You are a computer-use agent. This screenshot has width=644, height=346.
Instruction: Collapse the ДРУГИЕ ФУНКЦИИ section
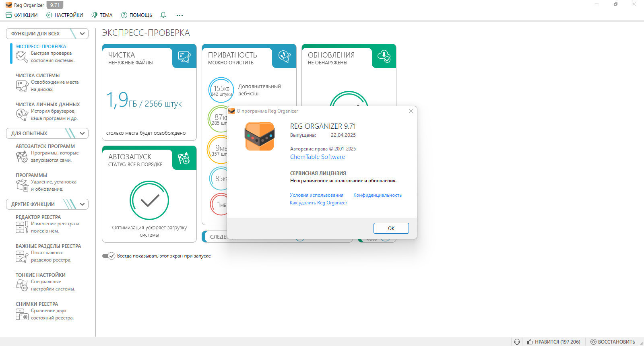coord(83,204)
